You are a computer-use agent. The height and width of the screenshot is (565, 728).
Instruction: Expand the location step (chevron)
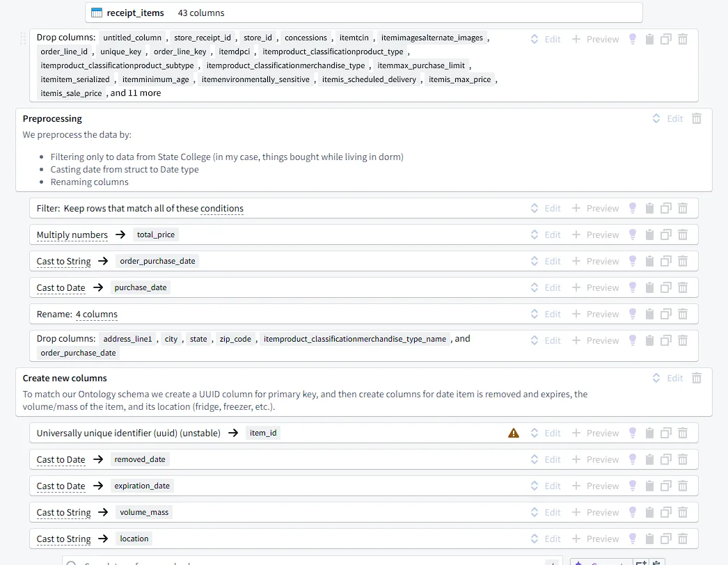(535, 539)
